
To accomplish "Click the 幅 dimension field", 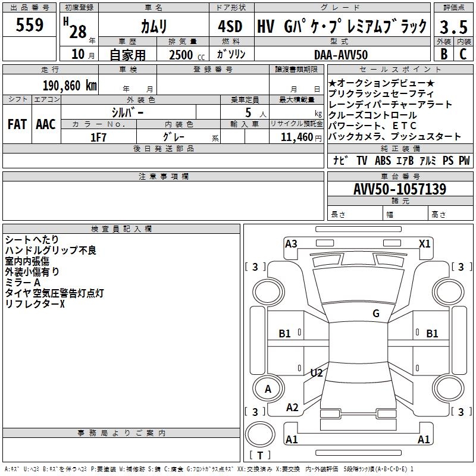I will (405, 214).
